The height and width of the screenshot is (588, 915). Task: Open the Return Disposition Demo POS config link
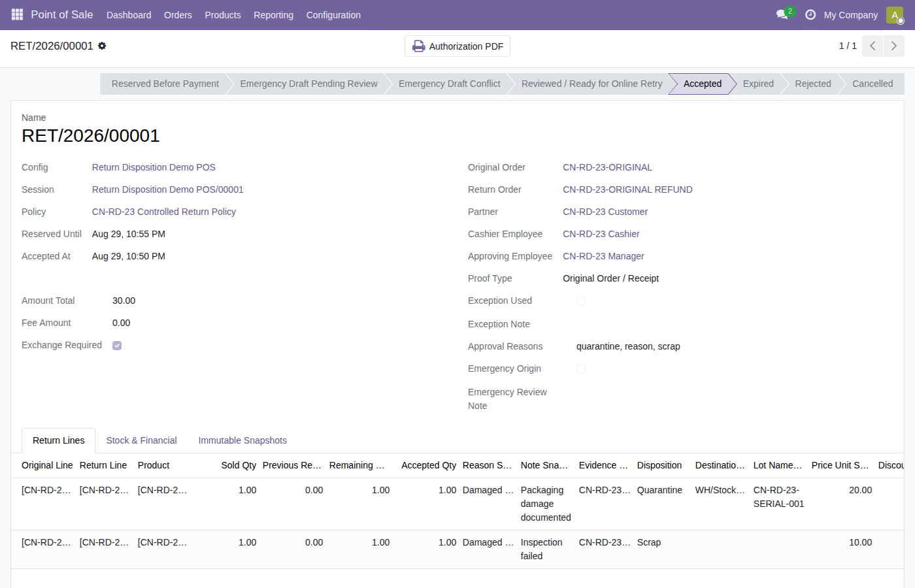pos(154,167)
